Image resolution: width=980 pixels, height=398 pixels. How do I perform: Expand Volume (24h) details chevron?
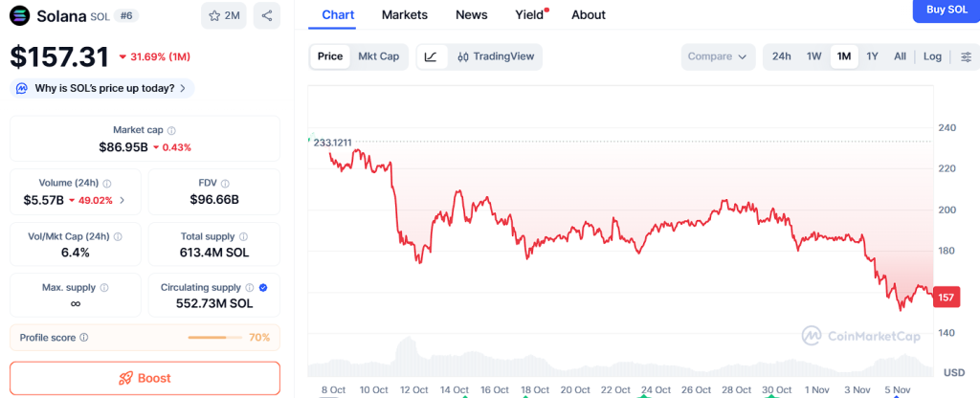click(122, 200)
